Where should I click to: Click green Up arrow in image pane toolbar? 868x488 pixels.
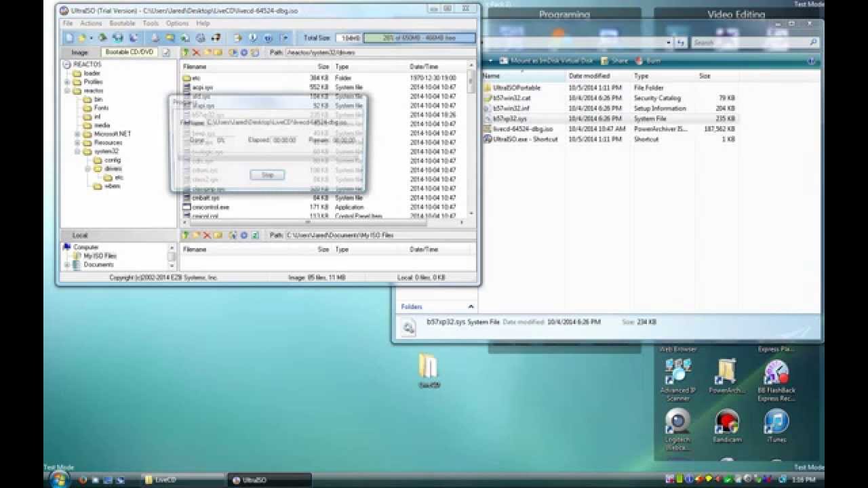pos(185,52)
